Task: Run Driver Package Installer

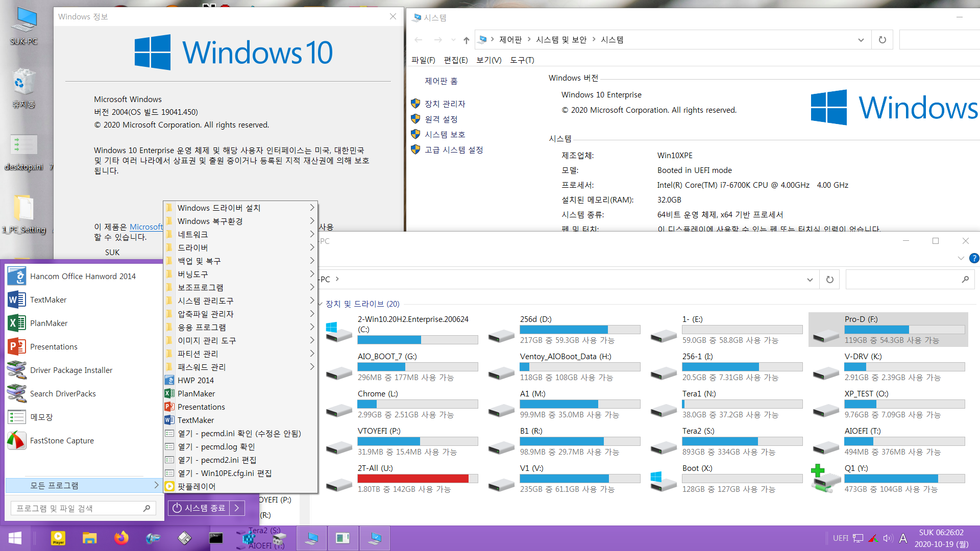Action: [x=84, y=370]
